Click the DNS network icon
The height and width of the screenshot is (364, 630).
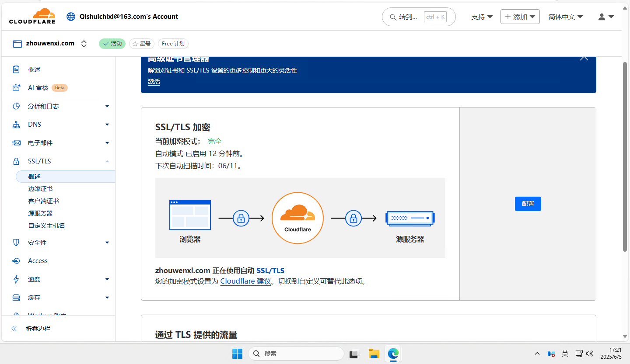click(16, 125)
